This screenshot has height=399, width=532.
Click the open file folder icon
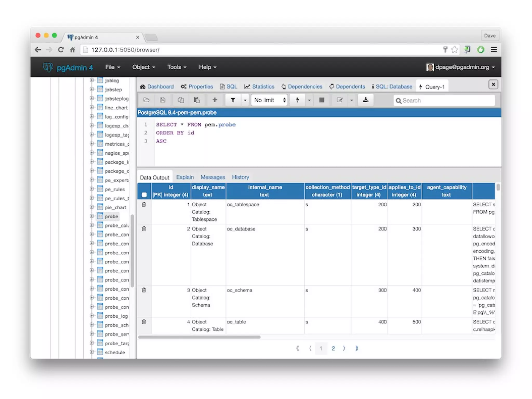(x=147, y=100)
